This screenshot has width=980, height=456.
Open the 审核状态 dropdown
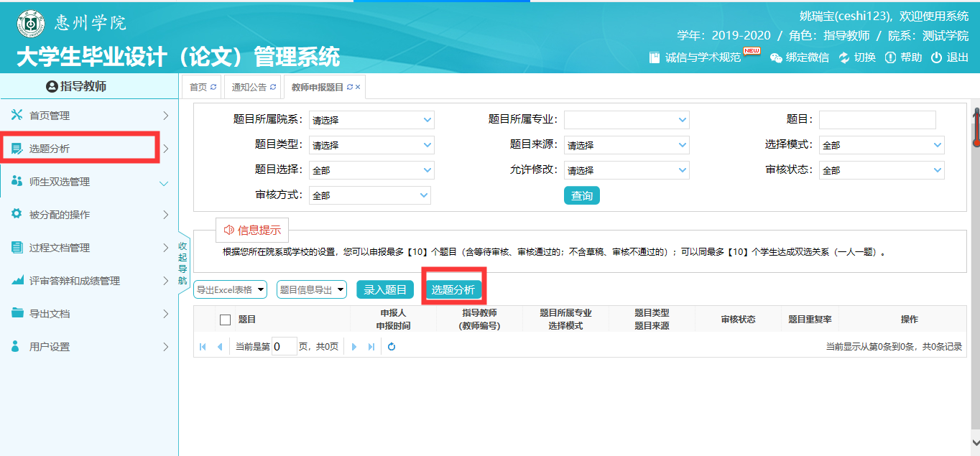(x=882, y=170)
